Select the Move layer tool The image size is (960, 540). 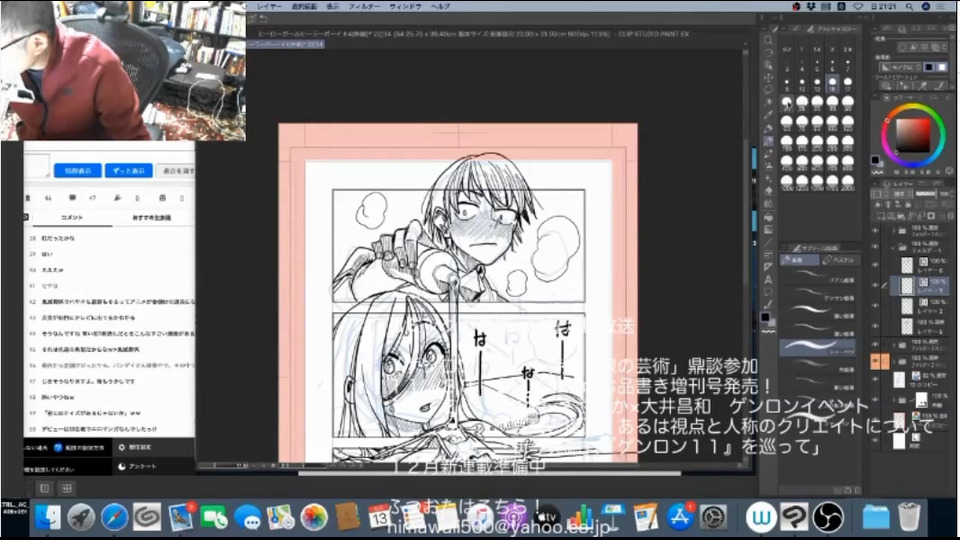[x=768, y=78]
